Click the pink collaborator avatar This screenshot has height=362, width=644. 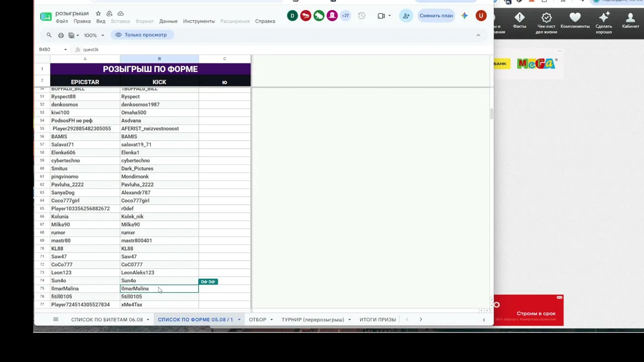(332, 16)
